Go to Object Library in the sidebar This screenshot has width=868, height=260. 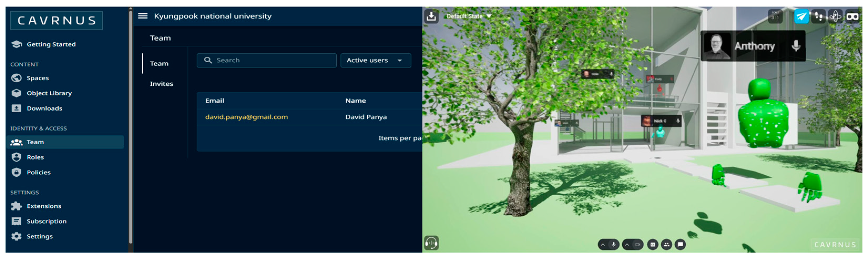49,93
